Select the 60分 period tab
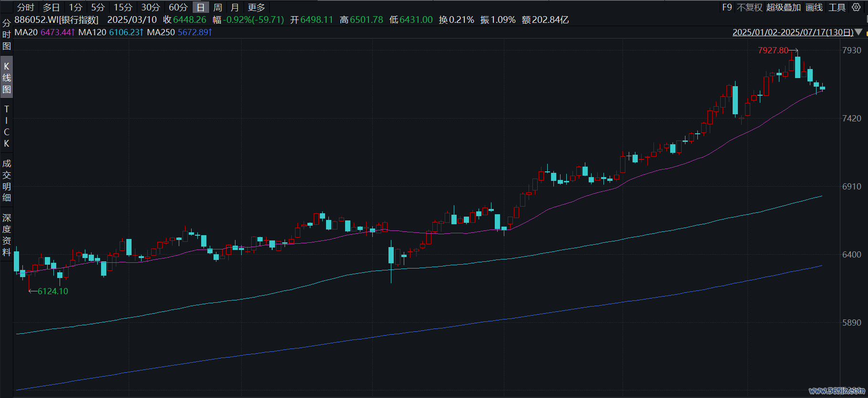 (x=178, y=7)
